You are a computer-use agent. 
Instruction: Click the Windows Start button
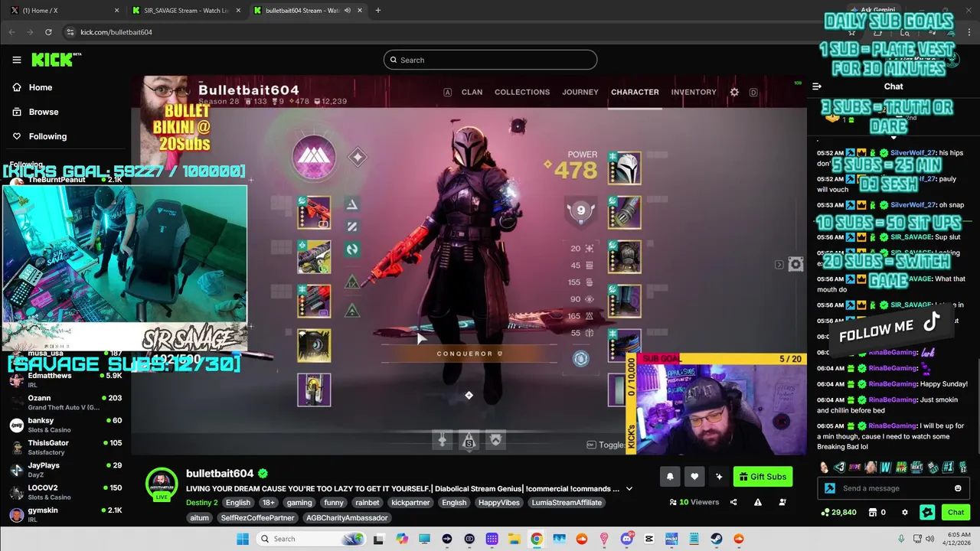[243, 539]
